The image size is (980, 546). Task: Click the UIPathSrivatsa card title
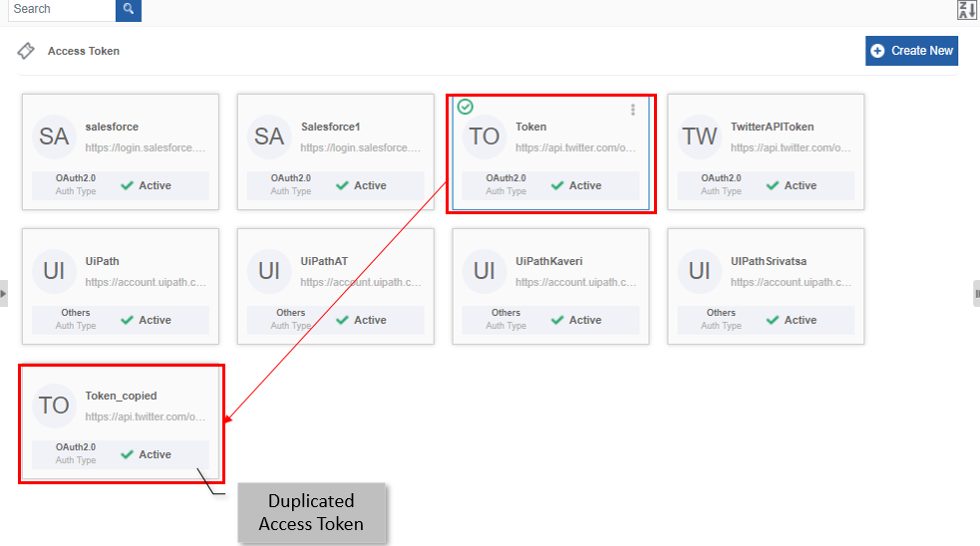[768, 261]
